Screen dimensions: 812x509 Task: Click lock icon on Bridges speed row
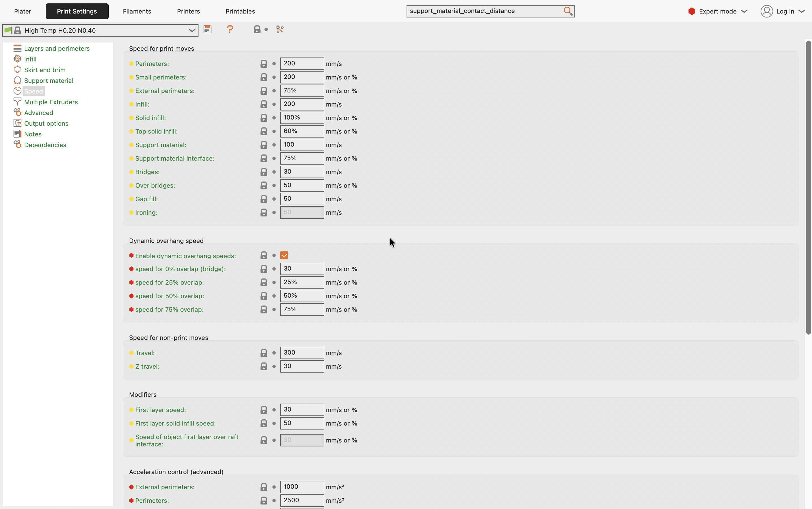tap(264, 172)
